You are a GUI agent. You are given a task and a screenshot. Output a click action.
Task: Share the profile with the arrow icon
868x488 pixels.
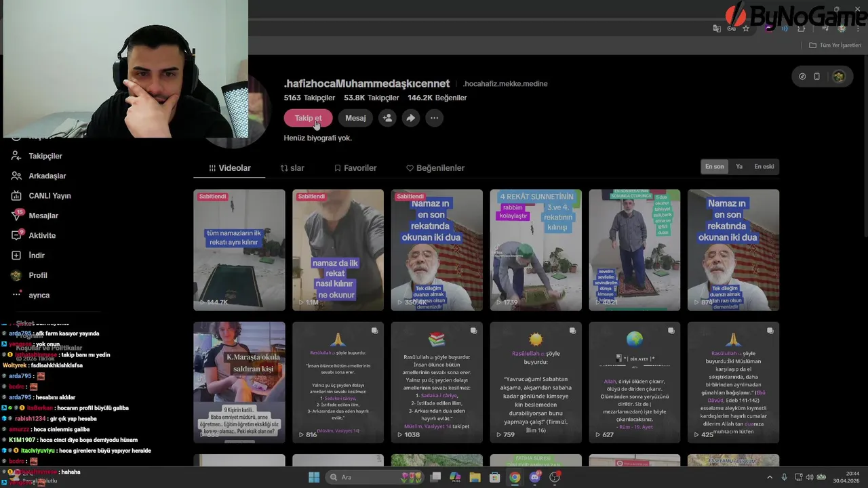pos(410,118)
